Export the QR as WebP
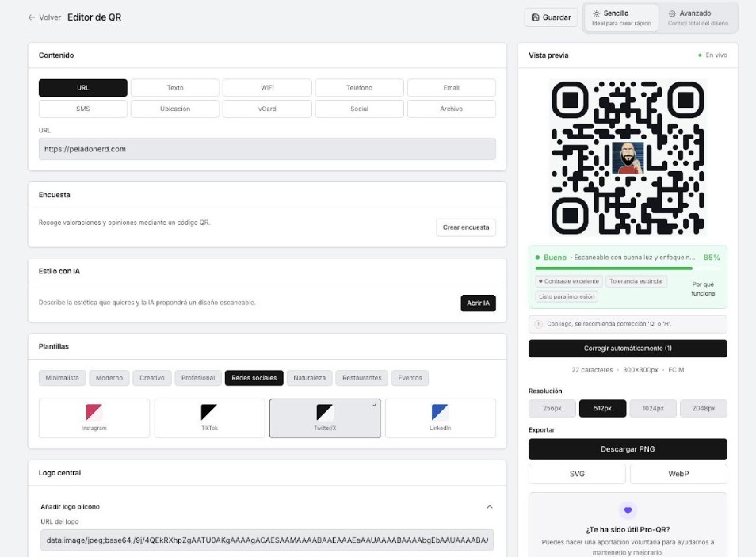The image size is (756, 557). 678,474
